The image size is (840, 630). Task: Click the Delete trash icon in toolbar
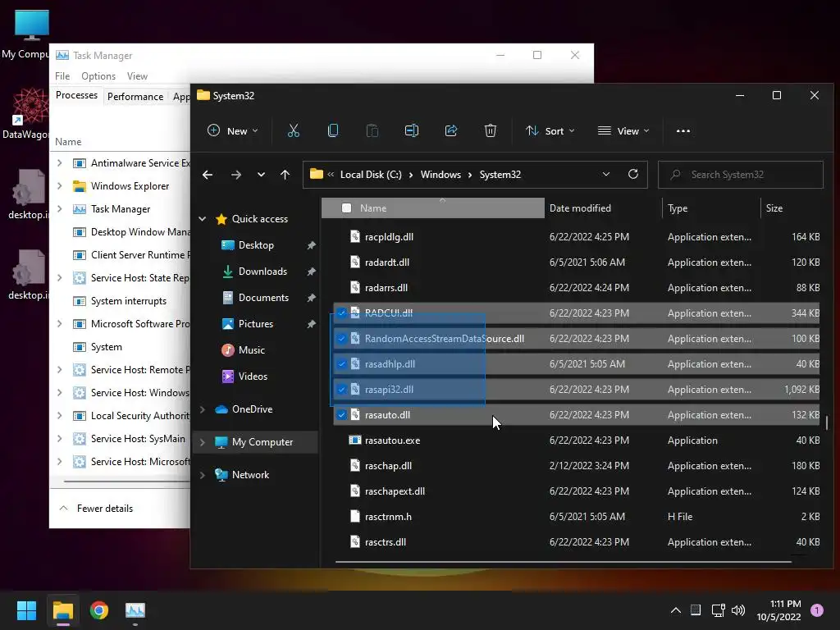(x=491, y=130)
